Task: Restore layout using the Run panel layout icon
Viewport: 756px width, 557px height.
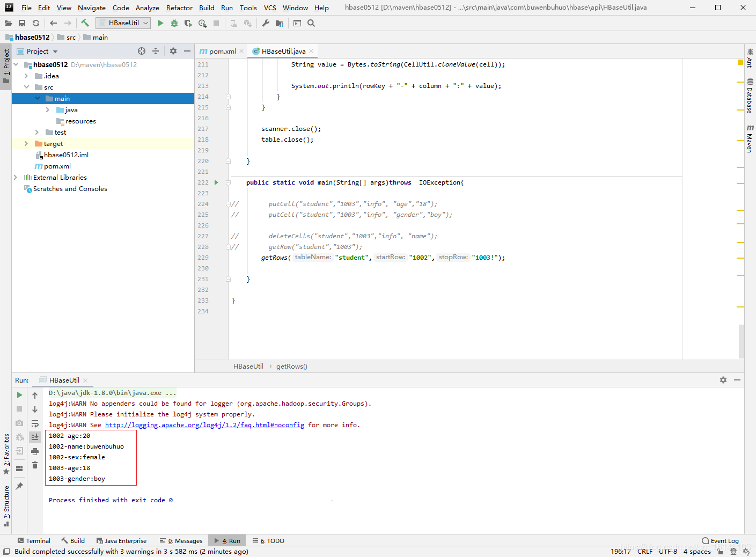Action: click(x=19, y=468)
